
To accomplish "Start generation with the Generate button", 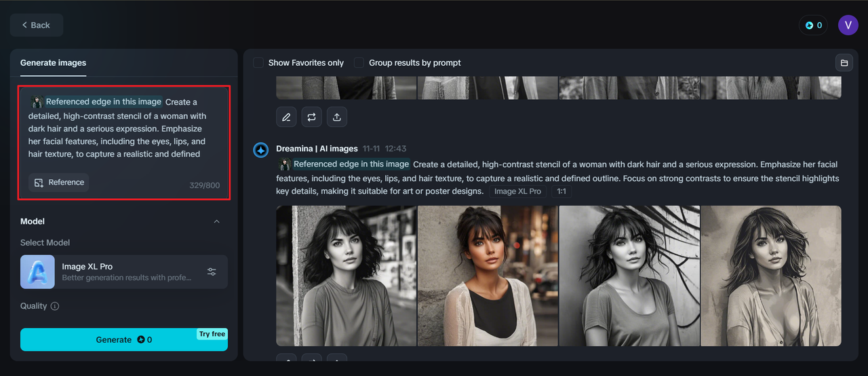I will [124, 339].
